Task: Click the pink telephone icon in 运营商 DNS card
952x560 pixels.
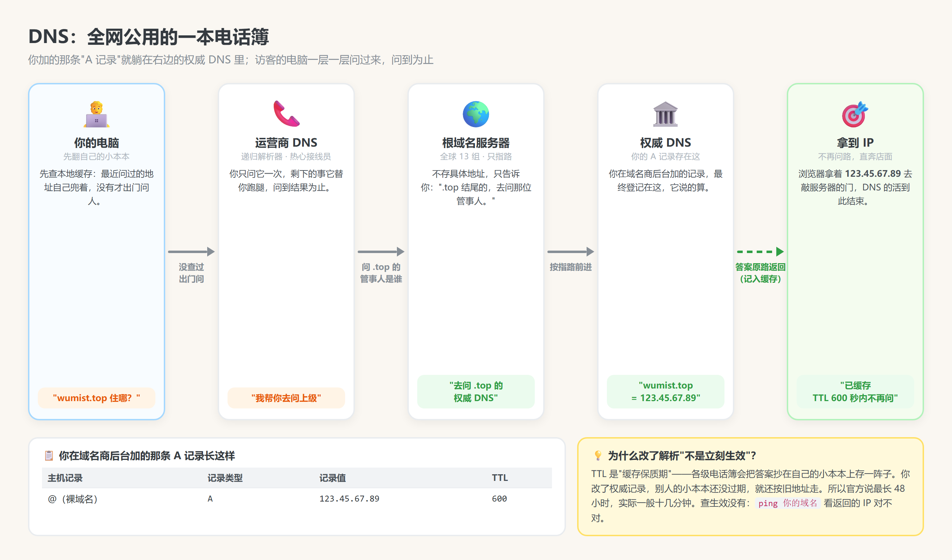Action: (x=286, y=114)
